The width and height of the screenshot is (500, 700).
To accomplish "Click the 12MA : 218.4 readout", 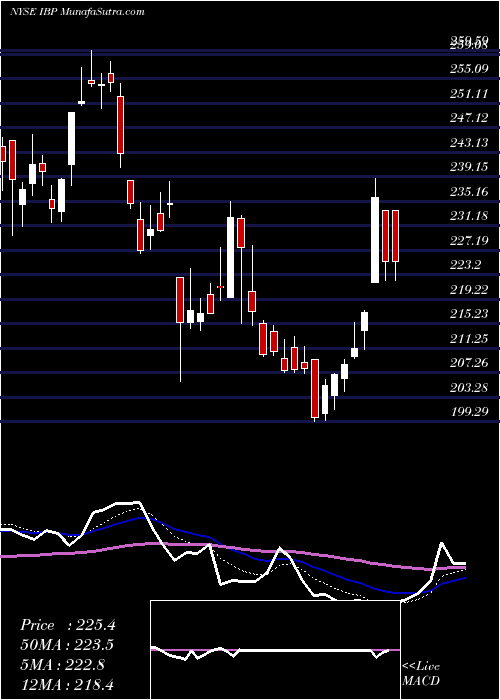I will point(67,684).
